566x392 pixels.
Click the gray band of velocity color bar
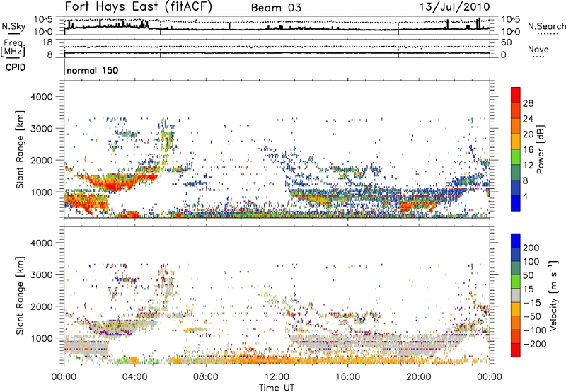(x=516, y=296)
